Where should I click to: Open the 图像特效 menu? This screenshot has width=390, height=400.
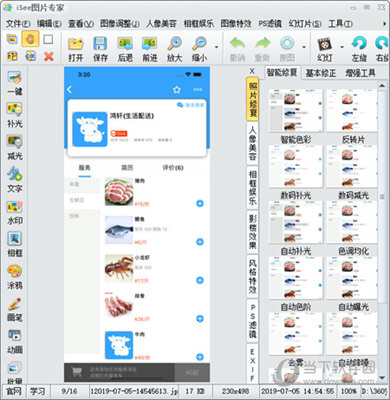[236, 24]
